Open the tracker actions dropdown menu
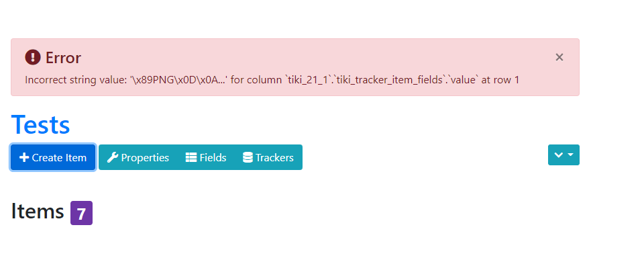644x254 pixels. pyautogui.click(x=563, y=155)
